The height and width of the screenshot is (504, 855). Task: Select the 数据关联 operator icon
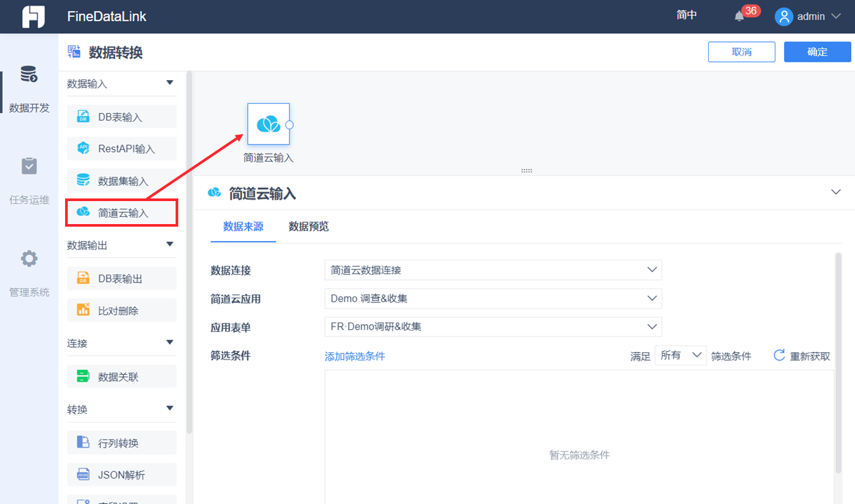click(x=83, y=377)
